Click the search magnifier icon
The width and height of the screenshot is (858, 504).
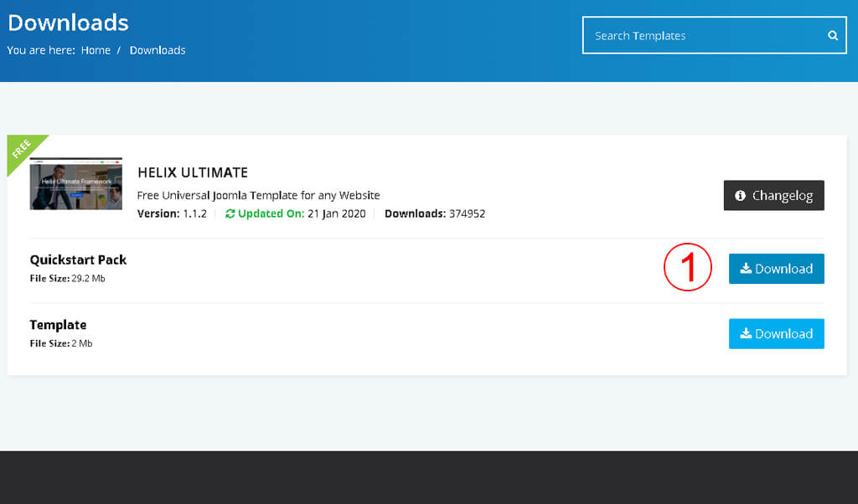832,35
